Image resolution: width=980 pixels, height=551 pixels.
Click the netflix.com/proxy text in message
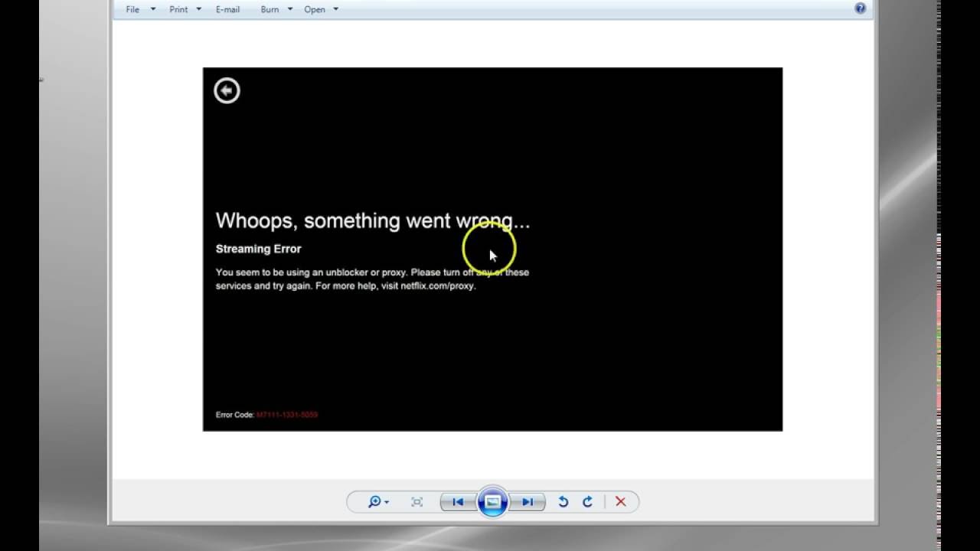(x=437, y=286)
